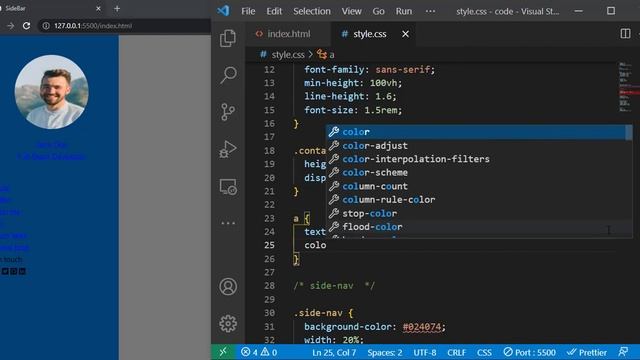640x360 pixels.
Task: Open Problems from errors and warnings count
Action: click(x=259, y=352)
